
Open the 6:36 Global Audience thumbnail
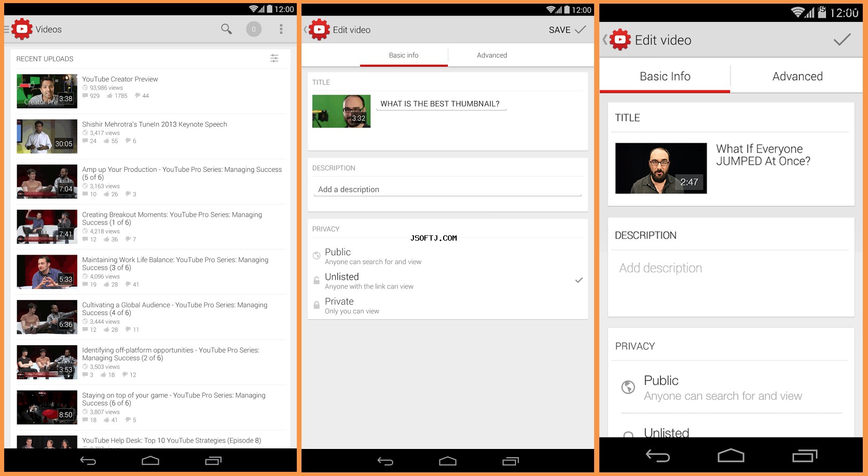(x=47, y=317)
